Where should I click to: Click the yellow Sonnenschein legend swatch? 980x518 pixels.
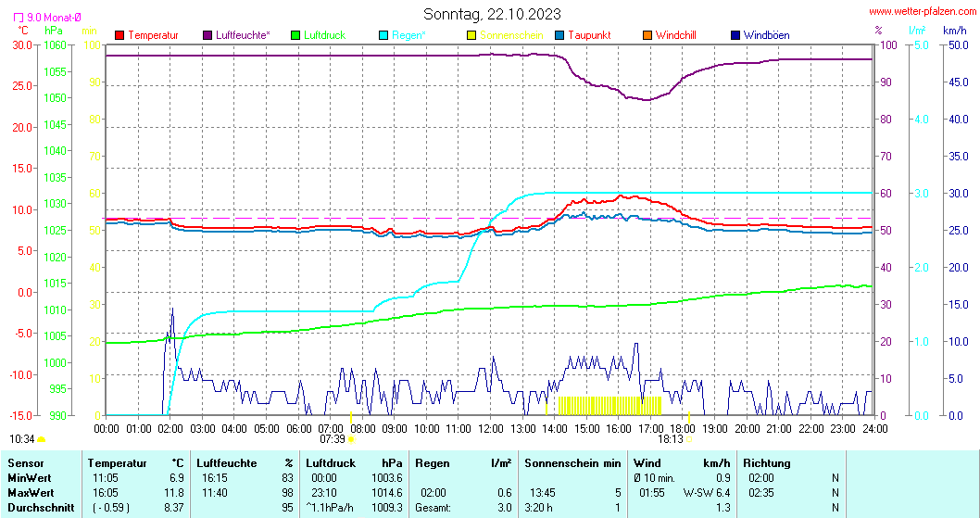coord(471,35)
